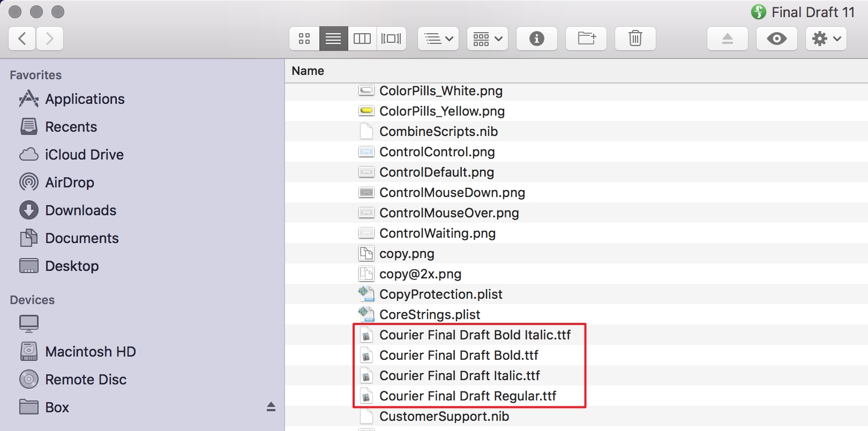
Task: Open the arrange-by dropdown
Action: pos(438,39)
